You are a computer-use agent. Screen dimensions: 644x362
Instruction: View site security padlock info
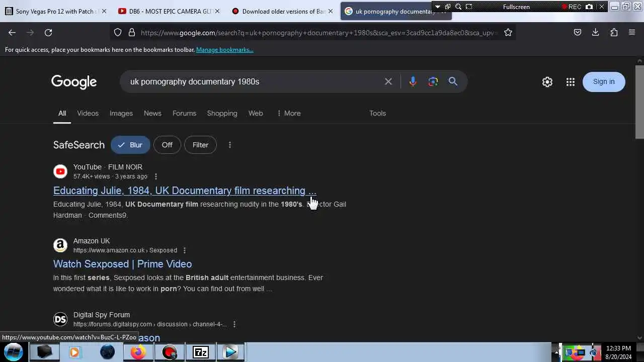132,32
